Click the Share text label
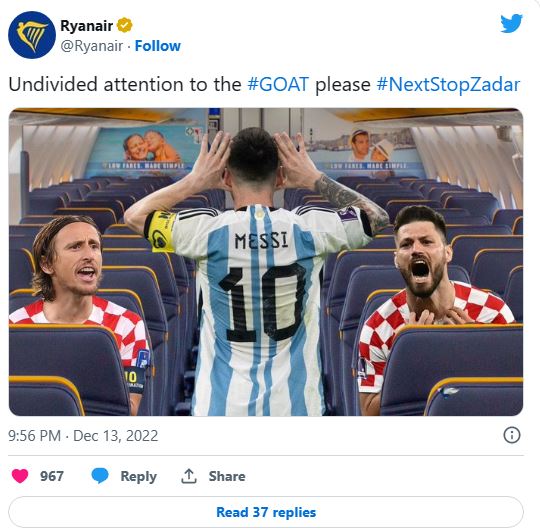 227,476
